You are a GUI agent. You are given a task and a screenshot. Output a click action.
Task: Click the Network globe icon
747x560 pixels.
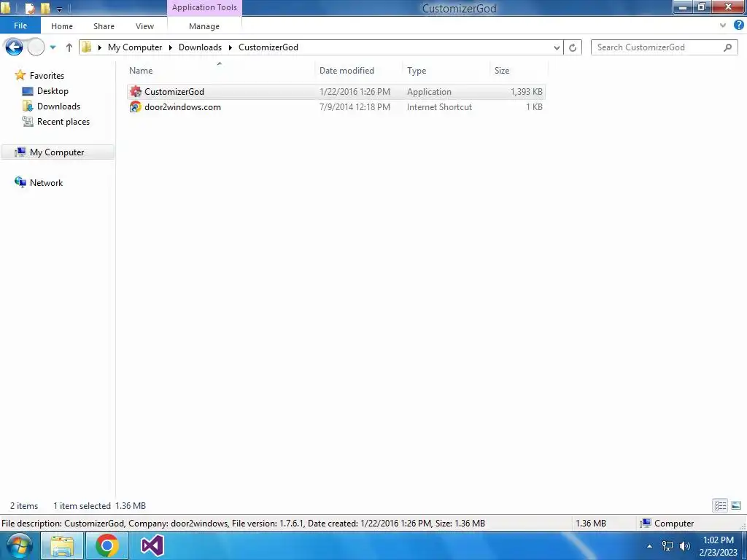(20, 182)
